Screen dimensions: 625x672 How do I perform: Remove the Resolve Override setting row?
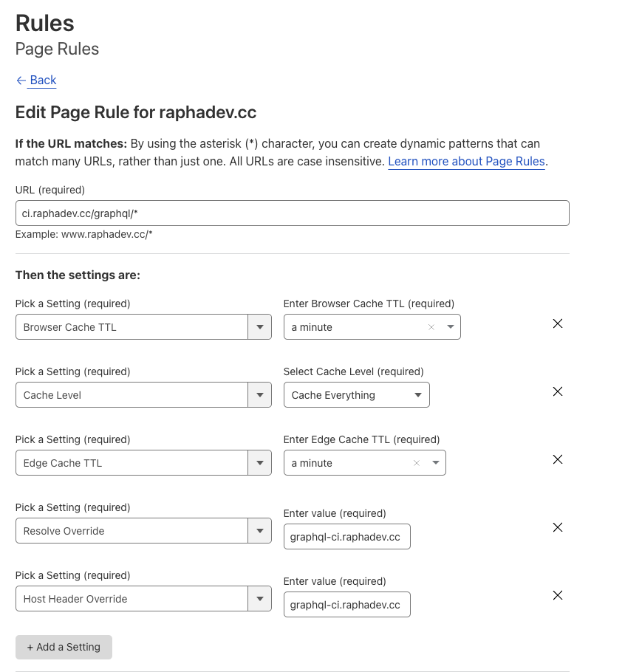(558, 527)
